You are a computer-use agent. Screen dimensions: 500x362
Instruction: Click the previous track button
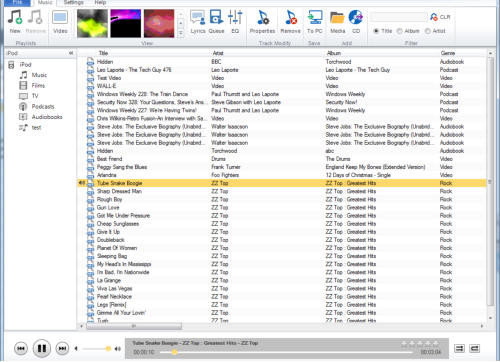(x=21, y=349)
